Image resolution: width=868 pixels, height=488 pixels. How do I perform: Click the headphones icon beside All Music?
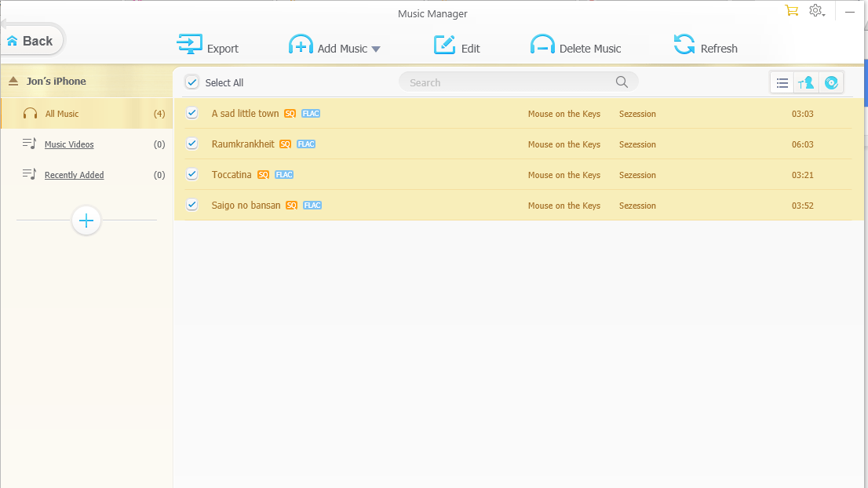(30, 113)
